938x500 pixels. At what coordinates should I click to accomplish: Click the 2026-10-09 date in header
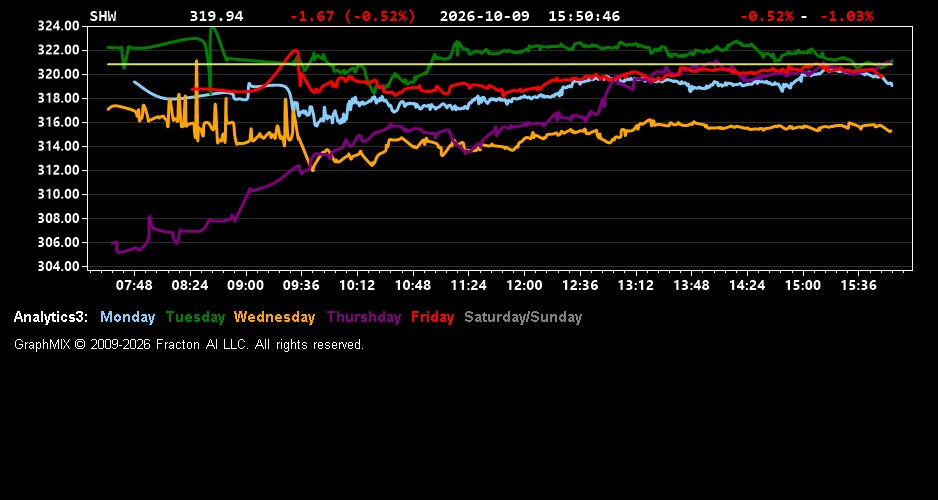(485, 16)
